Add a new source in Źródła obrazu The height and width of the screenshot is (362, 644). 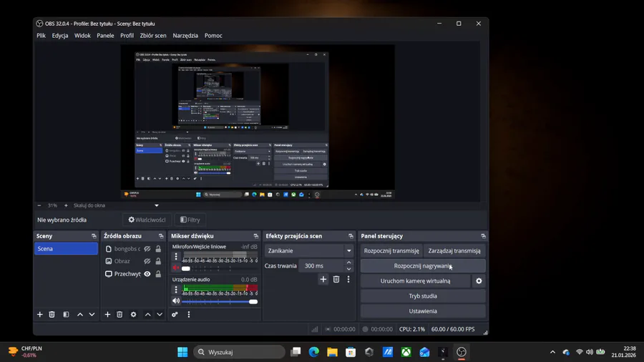[x=107, y=314]
